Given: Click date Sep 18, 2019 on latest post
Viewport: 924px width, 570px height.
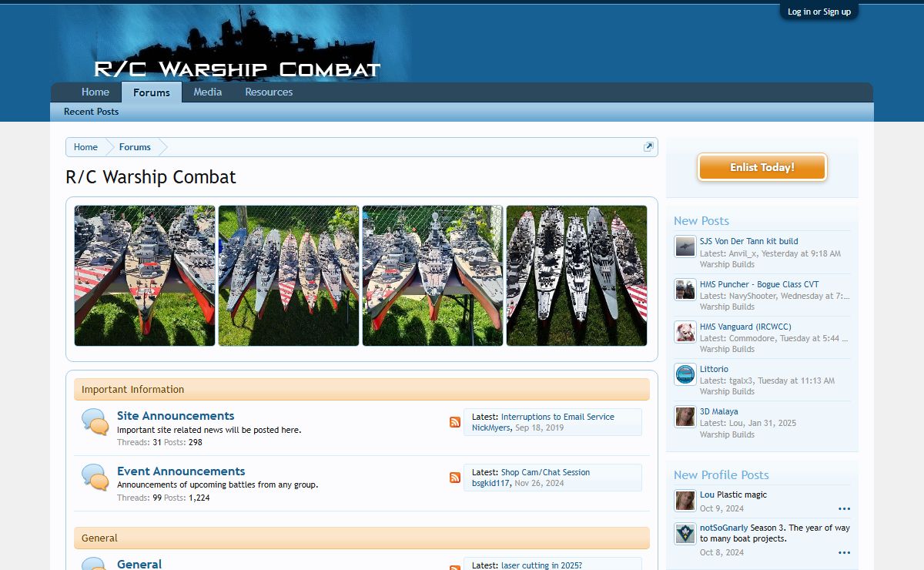Looking at the screenshot, I should (539, 427).
